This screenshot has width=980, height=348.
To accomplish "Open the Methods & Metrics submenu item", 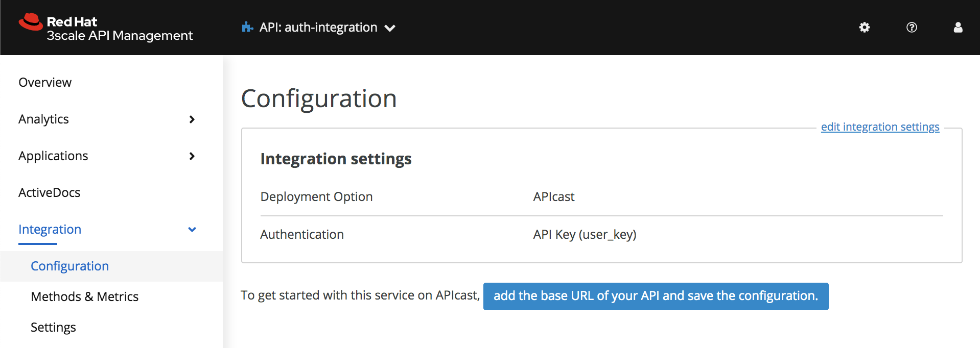I will tap(85, 297).
